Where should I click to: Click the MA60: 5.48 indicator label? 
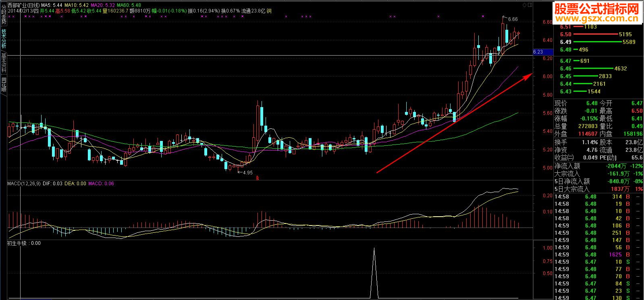click(129, 5)
